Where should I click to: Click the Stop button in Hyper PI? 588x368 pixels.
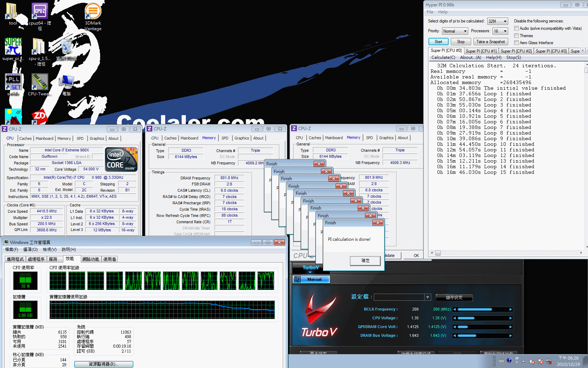pyautogui.click(x=461, y=41)
